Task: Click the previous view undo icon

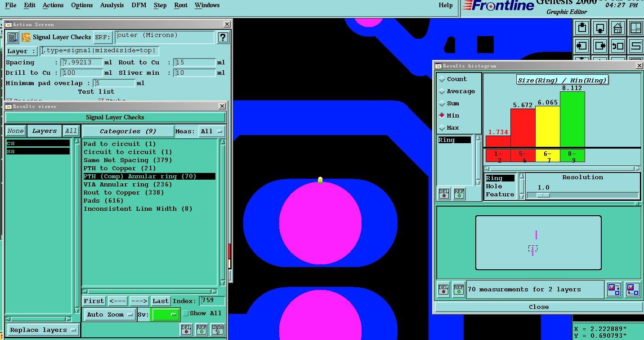Action: click(x=618, y=45)
